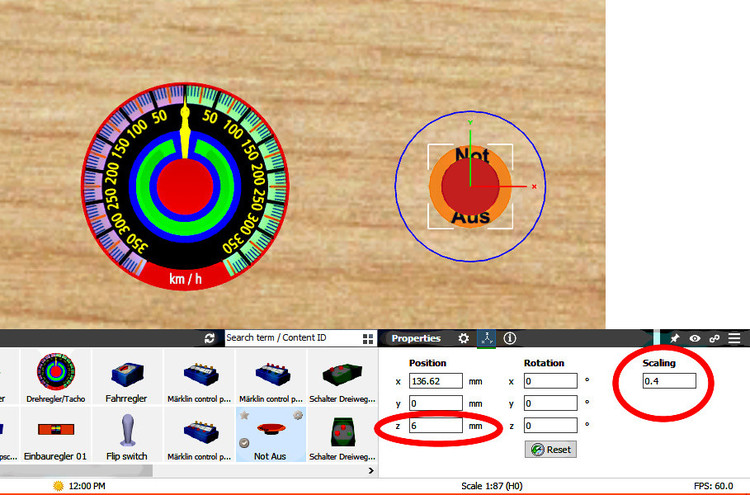750x495 pixels.
Task: Click the red Not Aus button in viewport
Action: click(x=471, y=187)
